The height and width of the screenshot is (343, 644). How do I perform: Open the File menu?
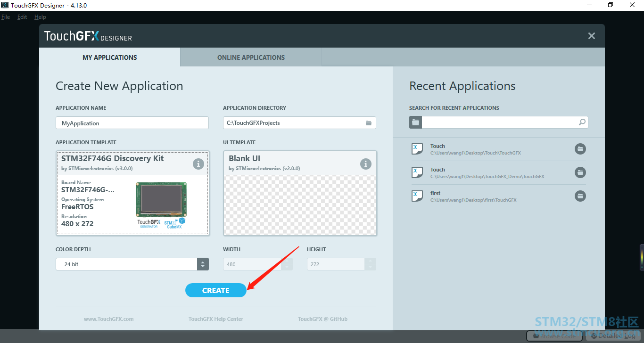pos(6,17)
